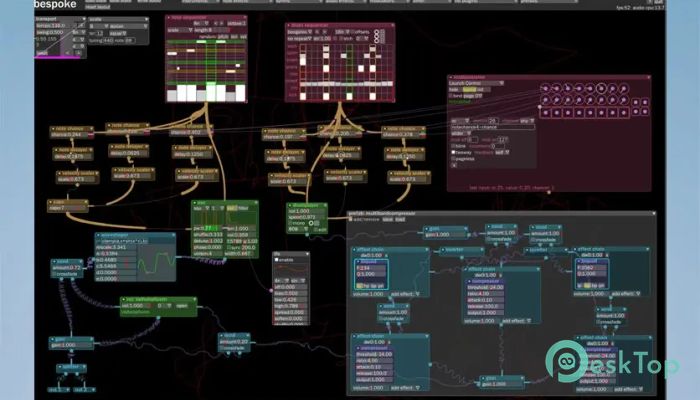Click top circle icon in drum sequencer
Viewport: 700px width, 400px height.
(x=376, y=32)
